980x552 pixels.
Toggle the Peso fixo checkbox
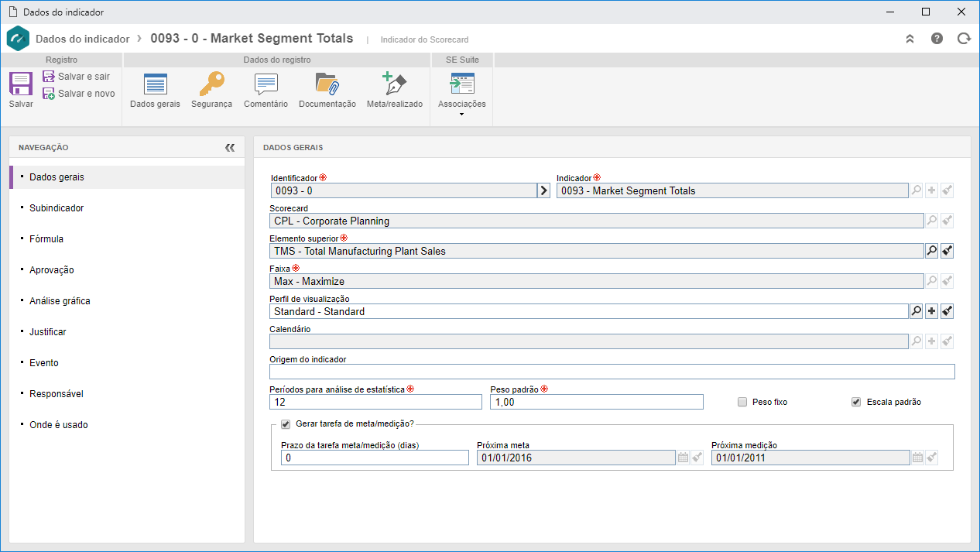tap(742, 402)
